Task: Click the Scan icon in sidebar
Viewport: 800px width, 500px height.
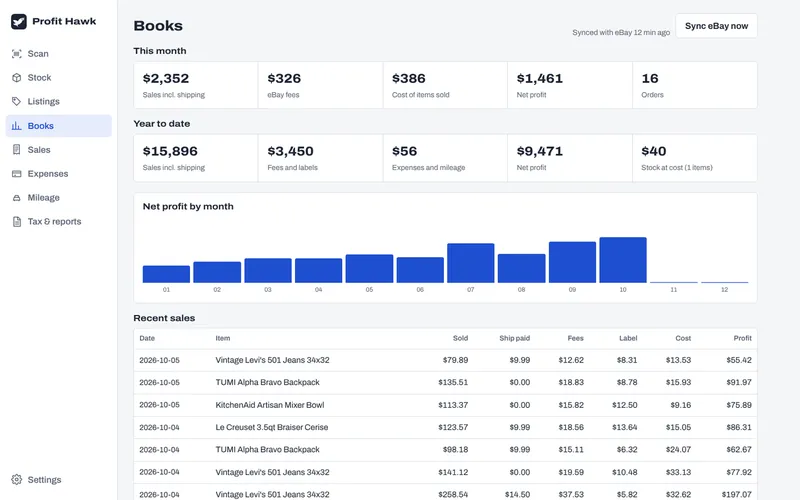Action: (16, 54)
